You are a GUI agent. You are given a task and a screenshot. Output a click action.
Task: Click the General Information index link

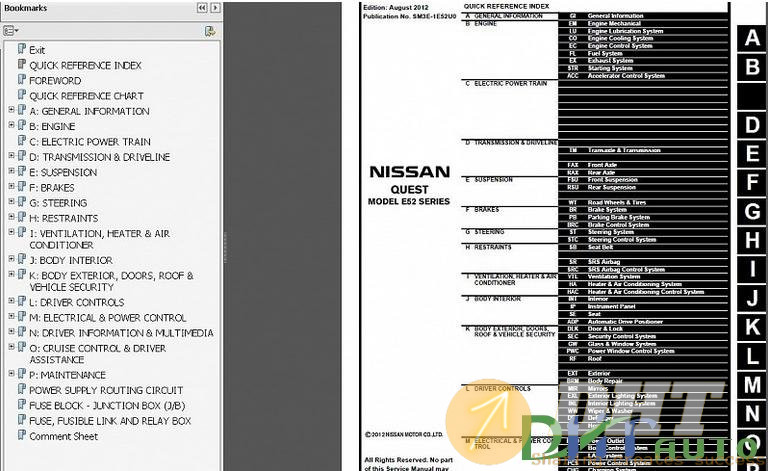(615, 16)
